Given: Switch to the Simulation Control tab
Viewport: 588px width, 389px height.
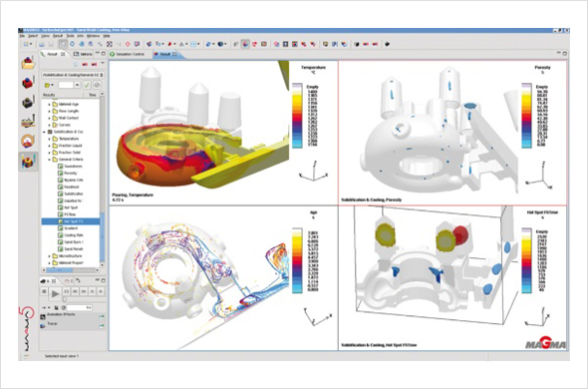Looking at the screenshot, I should point(130,54).
